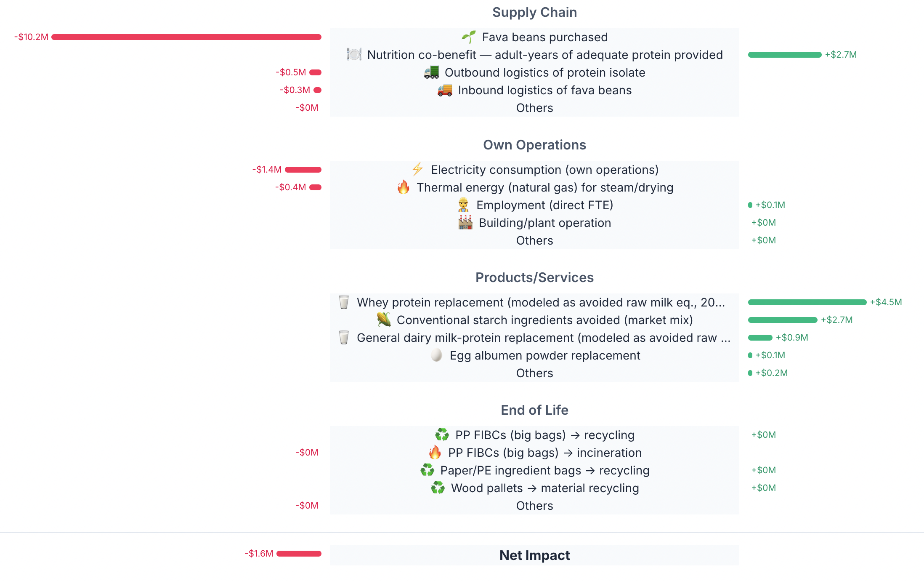
Task: Click the lightning bolt icon for Electricity consumption
Action: [417, 170]
